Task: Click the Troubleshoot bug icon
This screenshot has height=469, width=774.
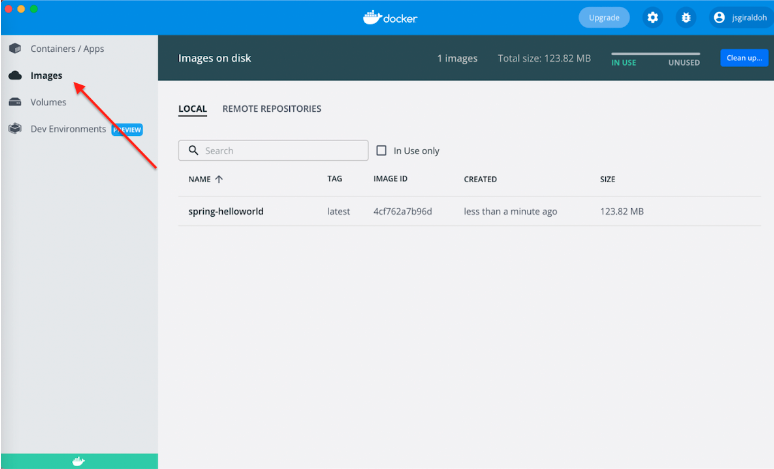Action: pyautogui.click(x=685, y=17)
